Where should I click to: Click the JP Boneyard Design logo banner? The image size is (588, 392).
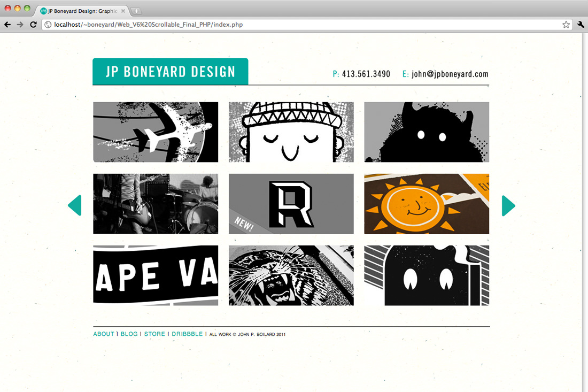coord(170,71)
